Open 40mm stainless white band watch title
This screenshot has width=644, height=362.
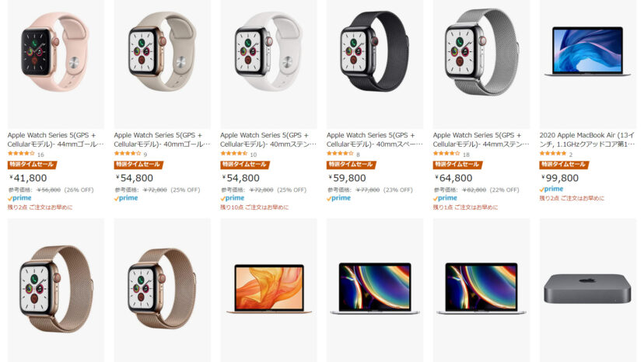[268, 140]
